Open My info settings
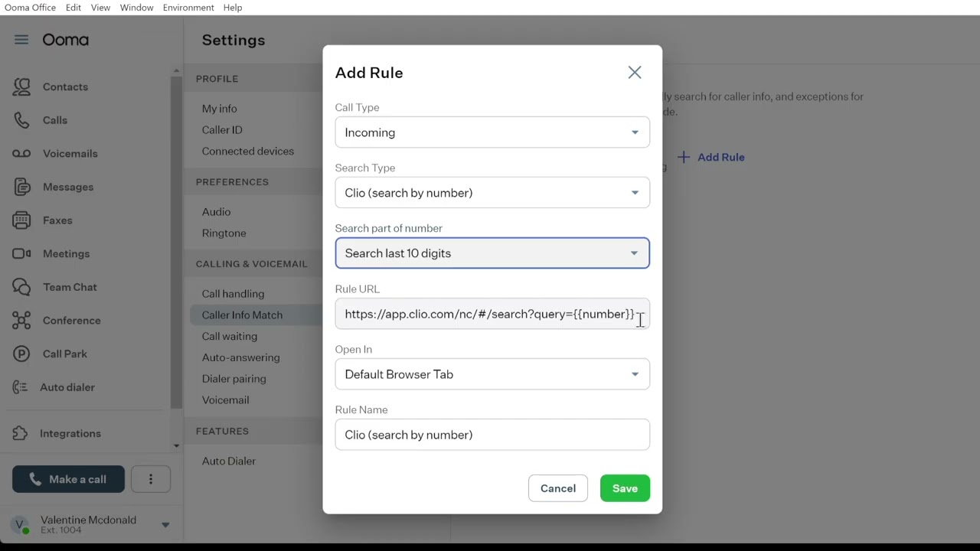The width and height of the screenshot is (980, 551). tap(219, 109)
